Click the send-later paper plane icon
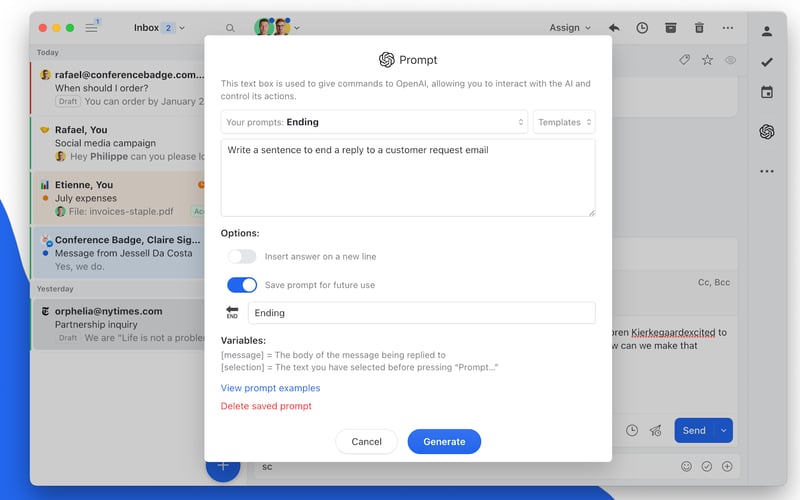This screenshot has width=800, height=500. 656,431
